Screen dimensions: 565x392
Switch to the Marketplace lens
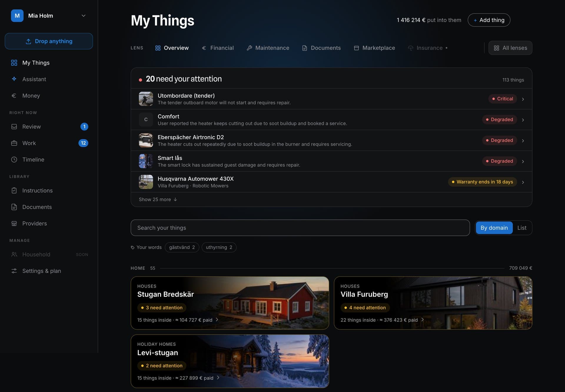374,48
